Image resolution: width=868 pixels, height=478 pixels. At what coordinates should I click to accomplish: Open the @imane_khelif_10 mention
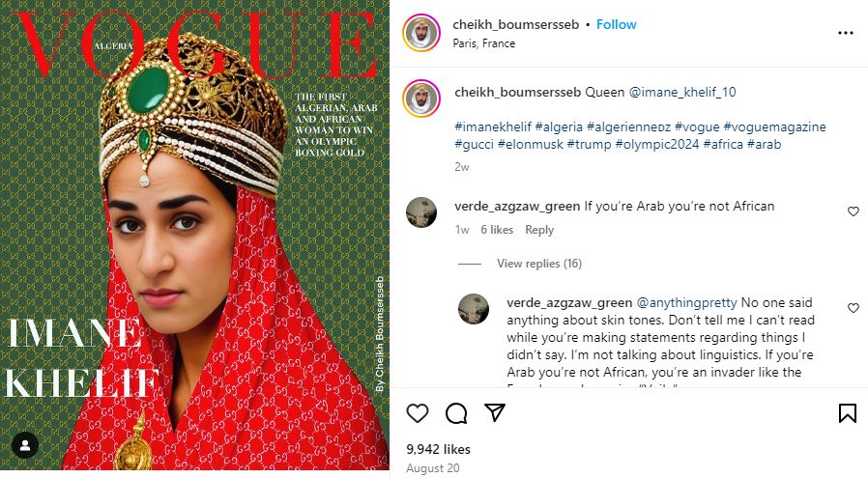click(682, 93)
